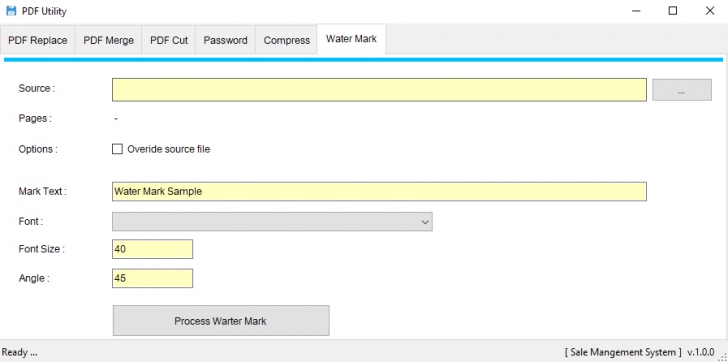Click the Angle field showing 45
Viewport: 728px width, 362px height.
pos(152,278)
